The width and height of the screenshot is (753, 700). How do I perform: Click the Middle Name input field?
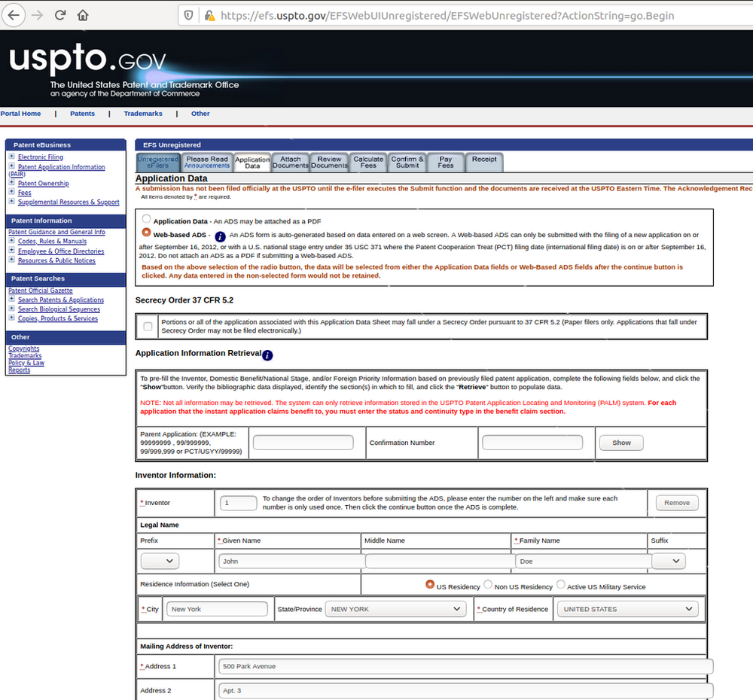[440, 562]
